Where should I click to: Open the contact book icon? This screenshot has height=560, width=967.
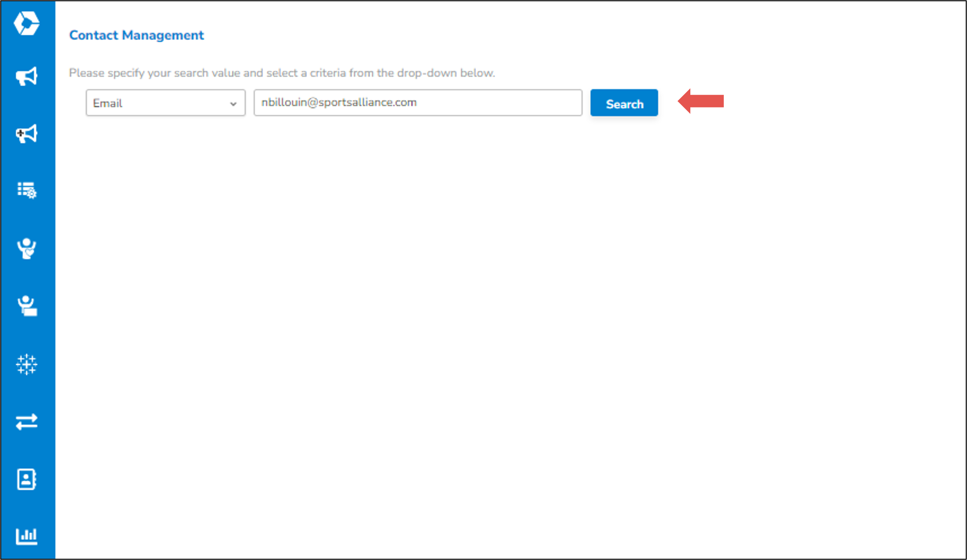point(27,479)
